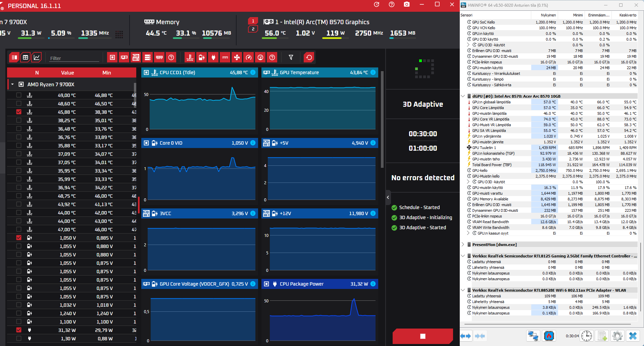Toggle the power plug sensor type filter
This screenshot has width=644, height=346.
(213, 58)
